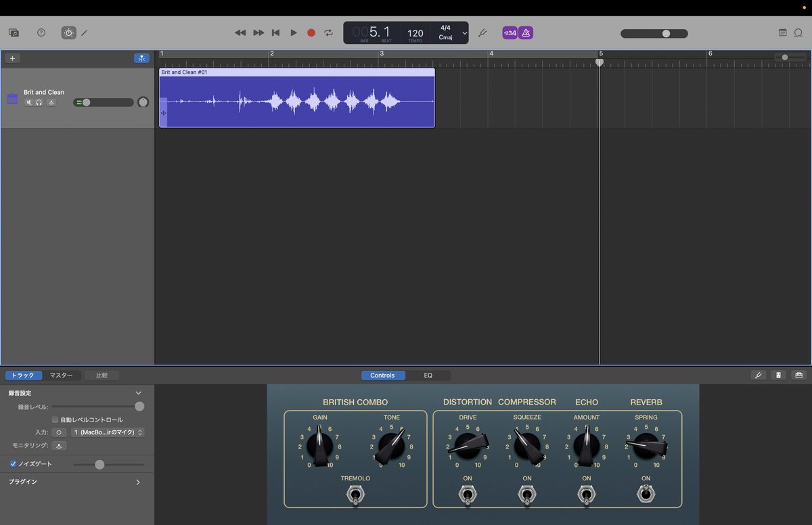Viewport: 812px width, 525px height.
Task: Toggle the 1234 count-in button
Action: pyautogui.click(x=510, y=32)
